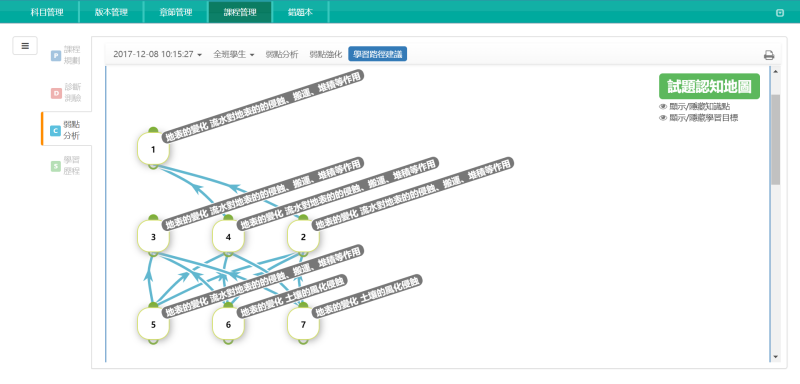The image size is (800, 384).
Task: Click the vertical scrollbar thumb
Action: pyautogui.click(x=776, y=139)
